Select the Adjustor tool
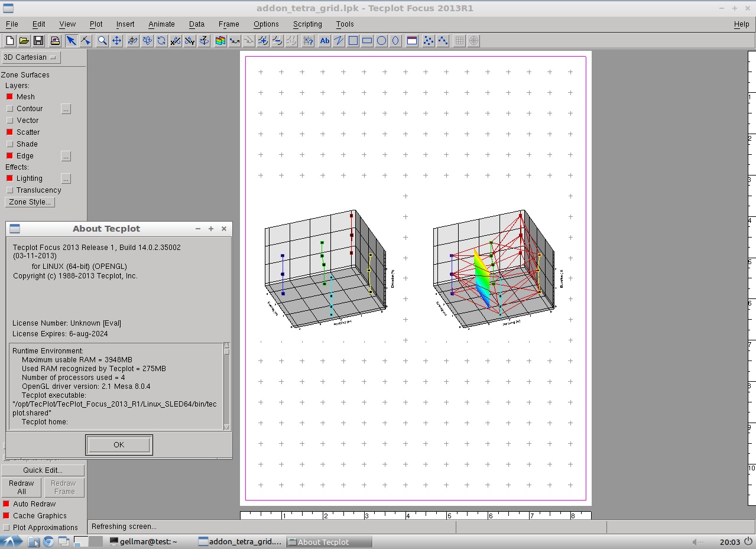This screenshot has height=549, width=756. 86,41
